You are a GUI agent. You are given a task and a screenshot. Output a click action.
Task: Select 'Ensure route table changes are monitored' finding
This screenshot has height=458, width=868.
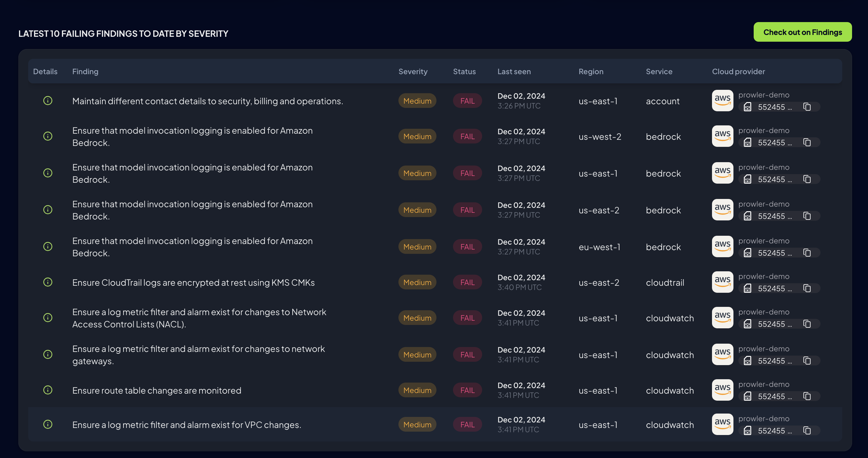pos(157,390)
